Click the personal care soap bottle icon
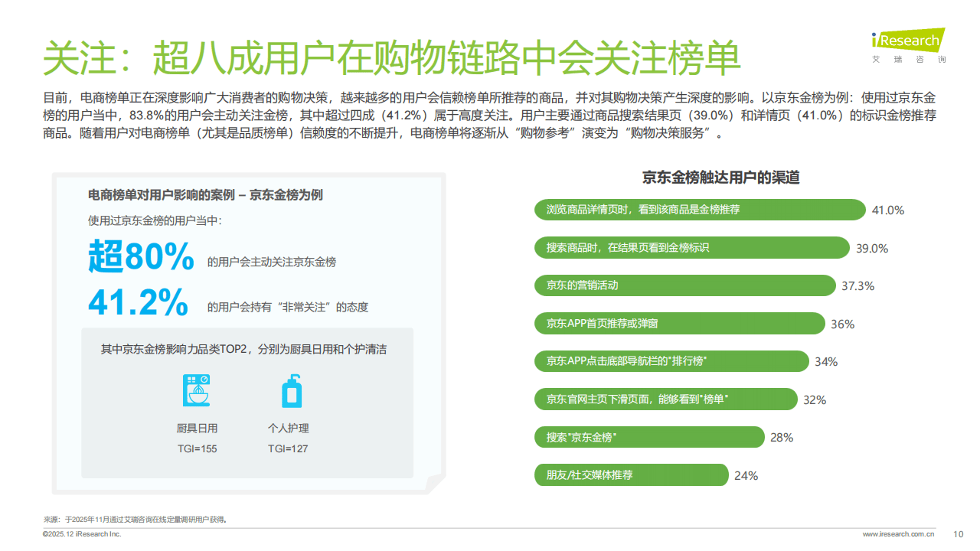The width and height of the screenshot is (980, 551). pyautogui.click(x=291, y=390)
